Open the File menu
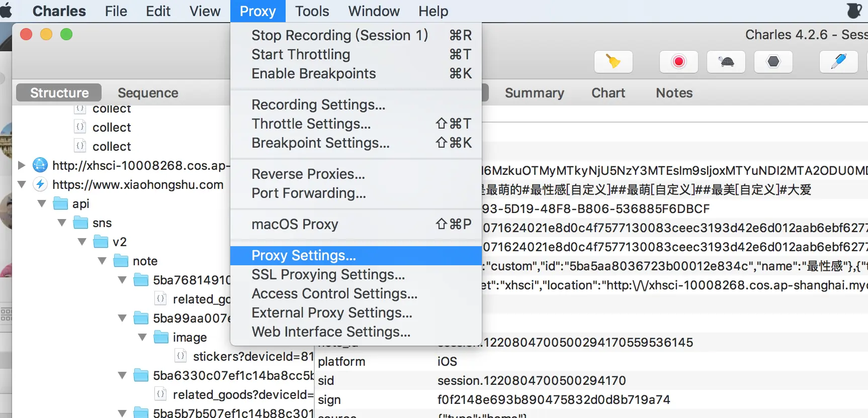The height and width of the screenshot is (418, 868). (116, 11)
